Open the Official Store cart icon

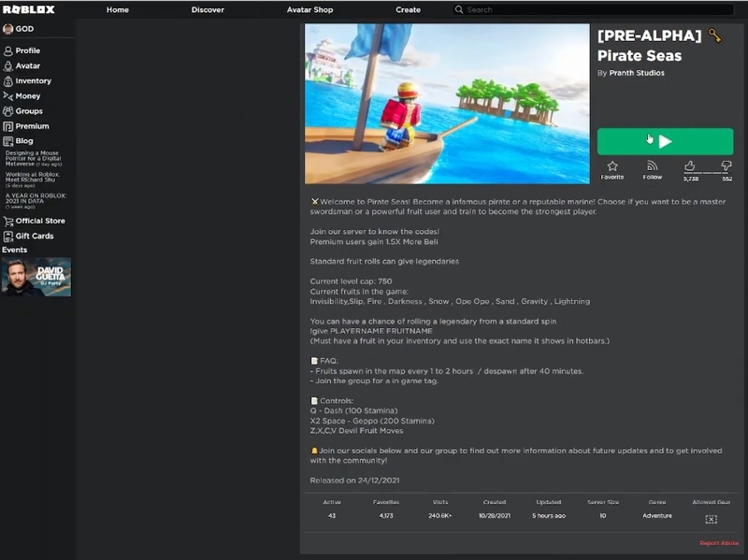7,221
